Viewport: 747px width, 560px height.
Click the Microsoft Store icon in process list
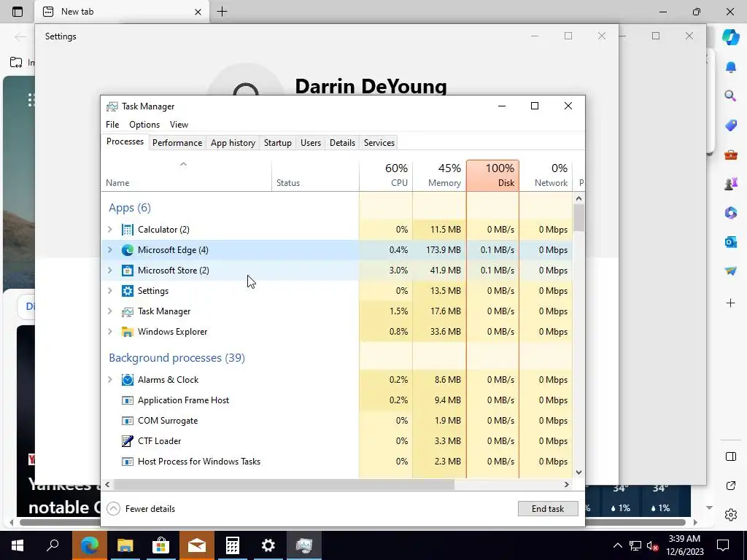pos(127,271)
